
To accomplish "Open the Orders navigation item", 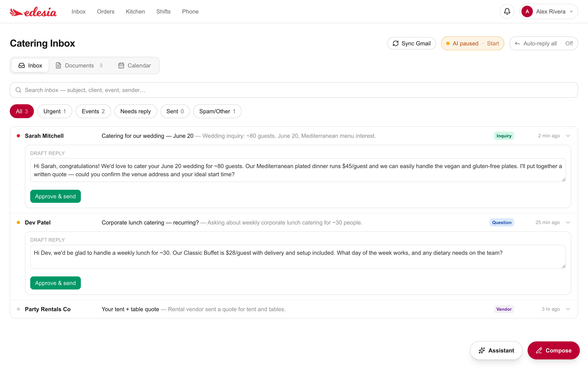I will [105, 11].
